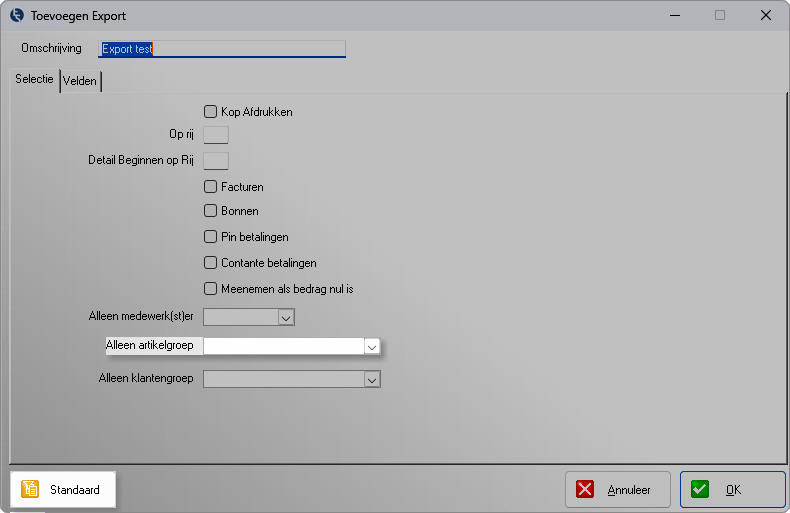Click the Detail Beginnen op Rij input
The width and height of the screenshot is (790, 513).
(x=216, y=161)
